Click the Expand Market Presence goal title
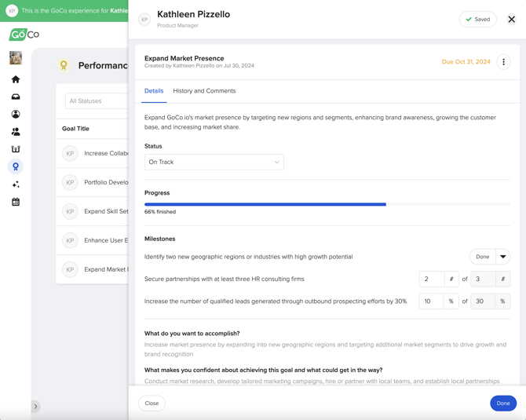Image resolution: width=526 pixels, height=420 pixels. point(184,58)
